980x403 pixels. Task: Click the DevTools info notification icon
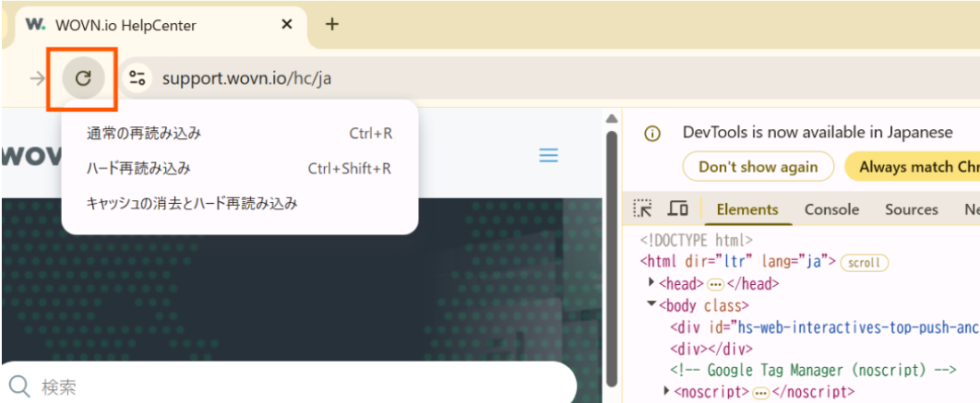tap(652, 133)
